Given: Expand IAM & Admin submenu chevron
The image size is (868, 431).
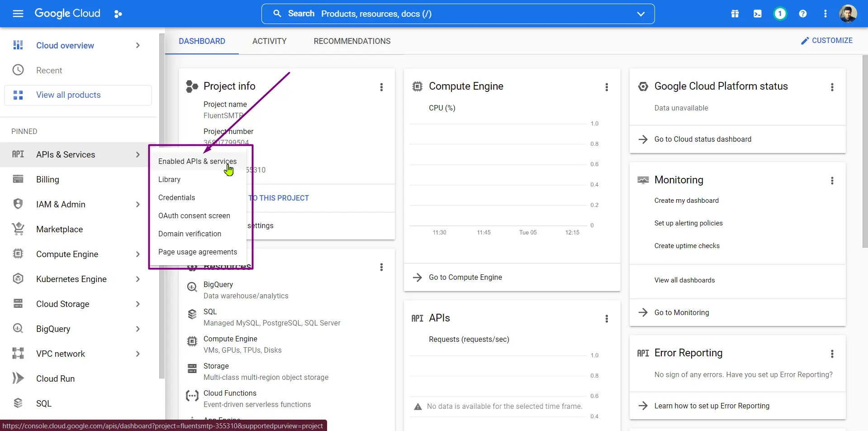Looking at the screenshot, I should (138, 205).
